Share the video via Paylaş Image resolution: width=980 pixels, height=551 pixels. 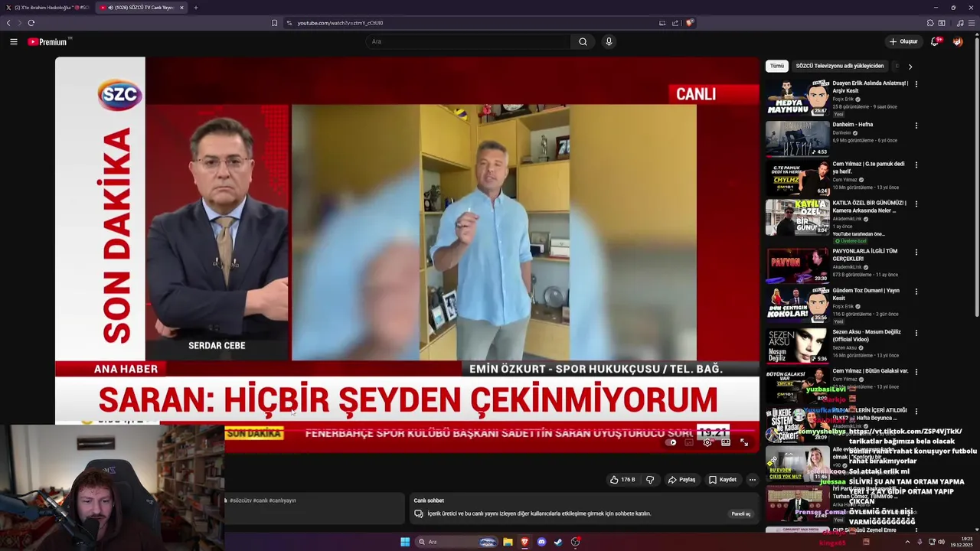tap(681, 480)
